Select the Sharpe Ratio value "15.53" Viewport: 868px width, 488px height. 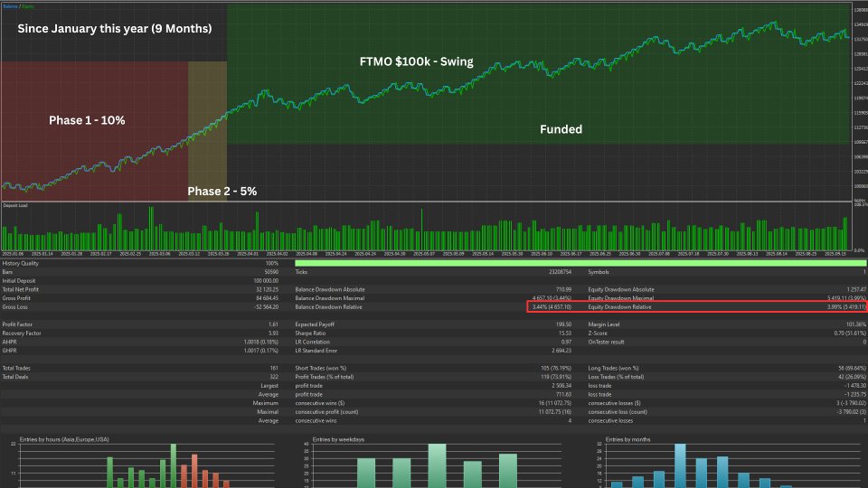pos(565,333)
